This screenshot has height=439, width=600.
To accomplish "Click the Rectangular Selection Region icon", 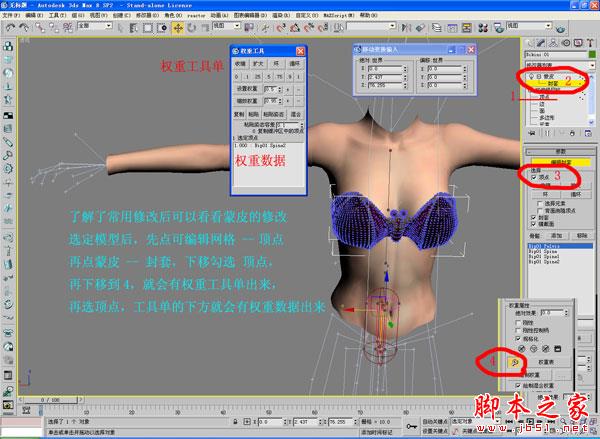I will click(x=148, y=28).
